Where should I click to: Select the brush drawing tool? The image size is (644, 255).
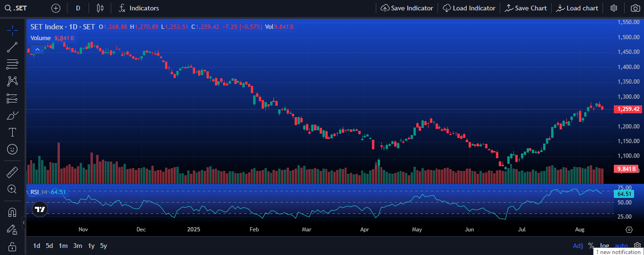click(x=12, y=115)
